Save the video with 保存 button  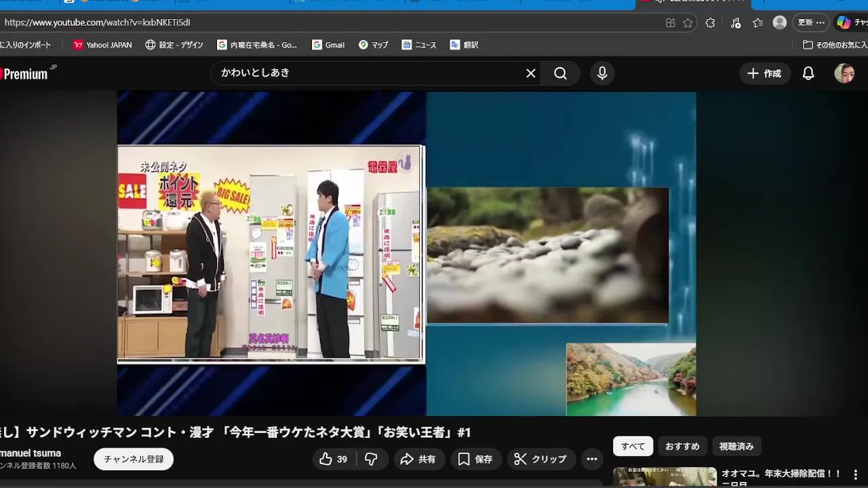475,459
